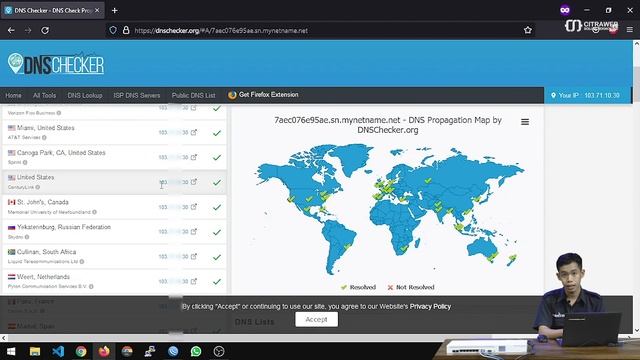
Task: Open external link icon for Canoga Park row
Action: [194, 157]
